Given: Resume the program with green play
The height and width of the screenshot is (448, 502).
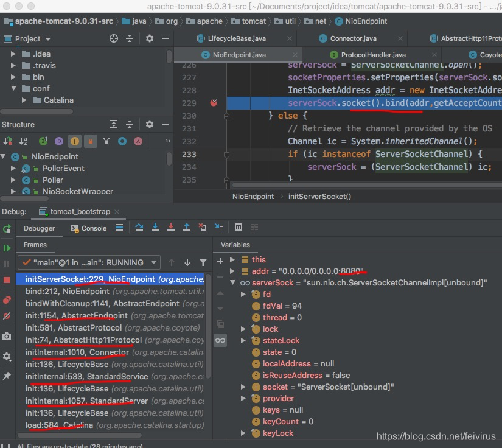Looking at the screenshot, I should click(x=7, y=248).
